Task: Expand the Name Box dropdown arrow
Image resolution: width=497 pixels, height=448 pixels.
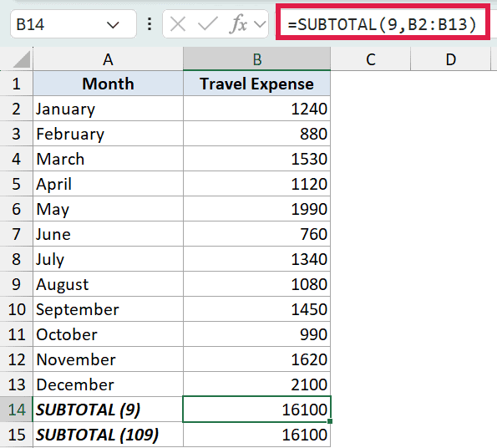Action: pyautogui.click(x=113, y=24)
